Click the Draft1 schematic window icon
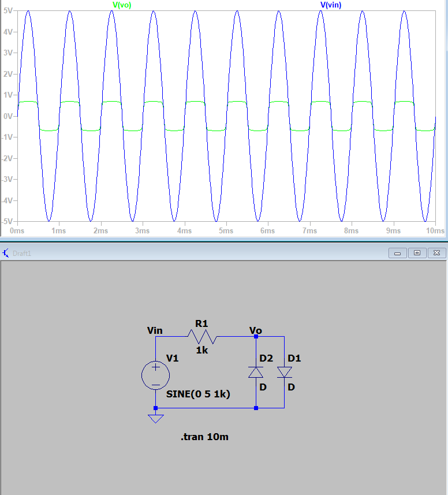 coord(6,253)
